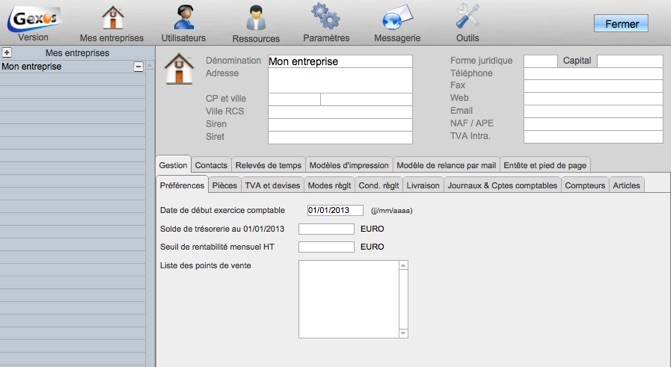Click the Solde de trésorerie field

point(326,229)
